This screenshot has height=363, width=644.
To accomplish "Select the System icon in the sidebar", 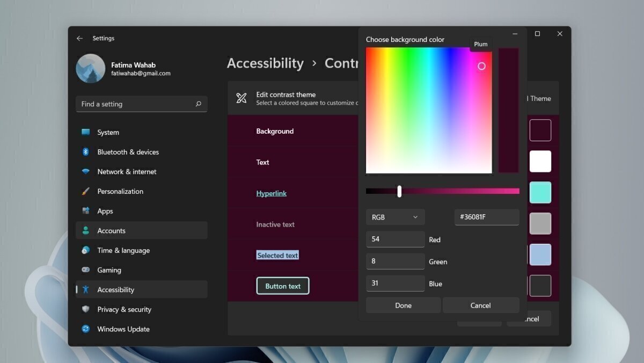I will [x=86, y=132].
